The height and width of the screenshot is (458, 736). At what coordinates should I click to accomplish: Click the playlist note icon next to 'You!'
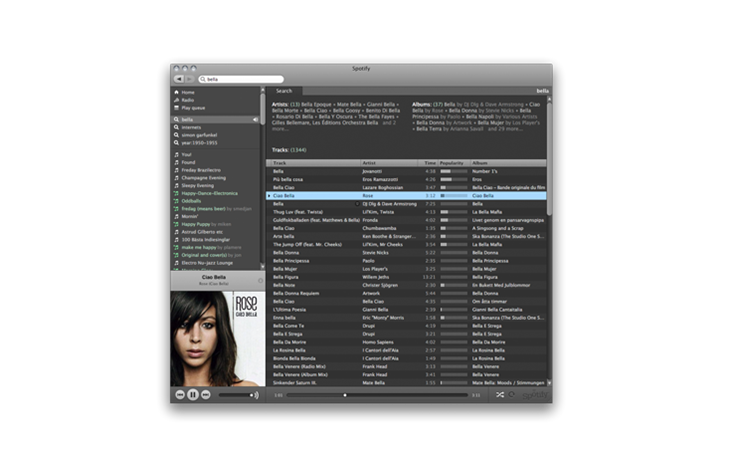pyautogui.click(x=176, y=154)
